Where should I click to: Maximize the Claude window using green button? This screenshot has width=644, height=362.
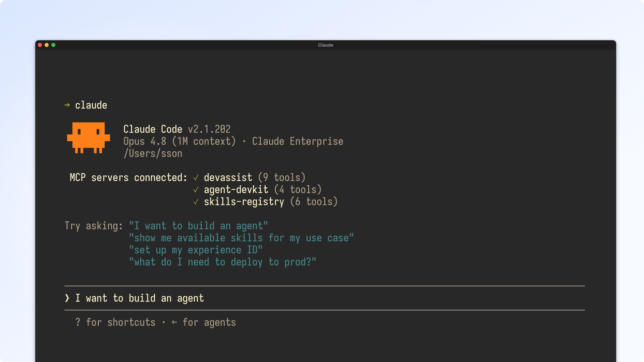[x=53, y=45]
